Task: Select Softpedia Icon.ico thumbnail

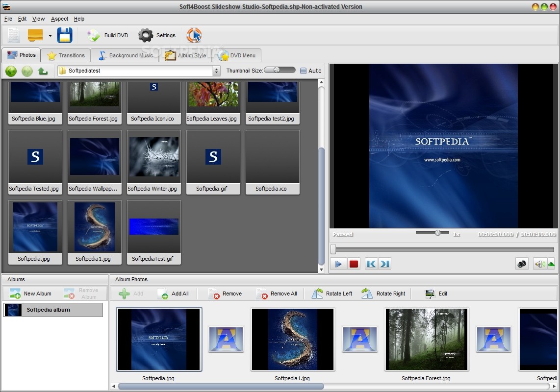Action: tap(153, 103)
